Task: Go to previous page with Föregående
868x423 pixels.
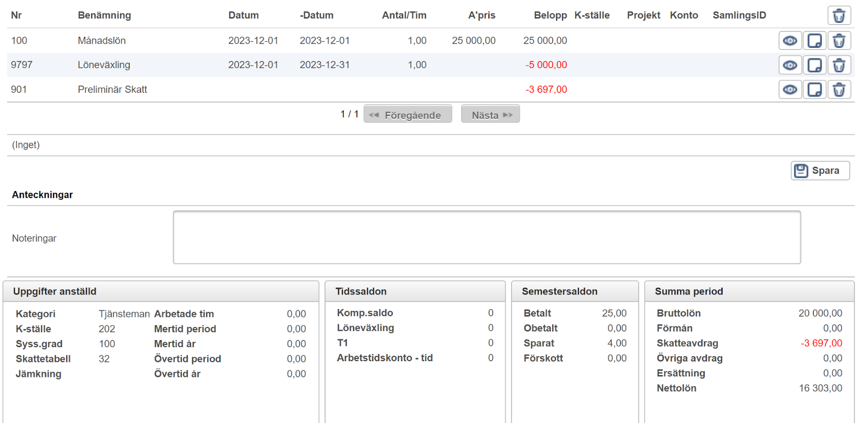Action: point(407,114)
